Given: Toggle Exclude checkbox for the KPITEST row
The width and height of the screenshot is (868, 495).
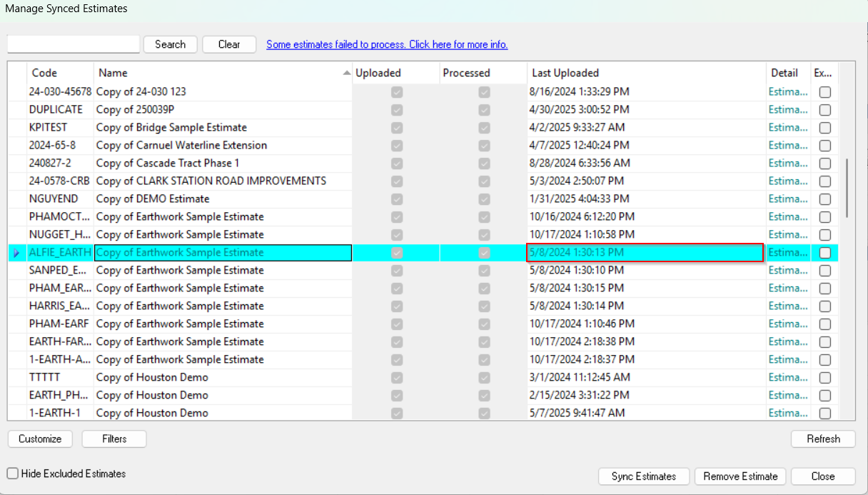Looking at the screenshot, I should 824,128.
